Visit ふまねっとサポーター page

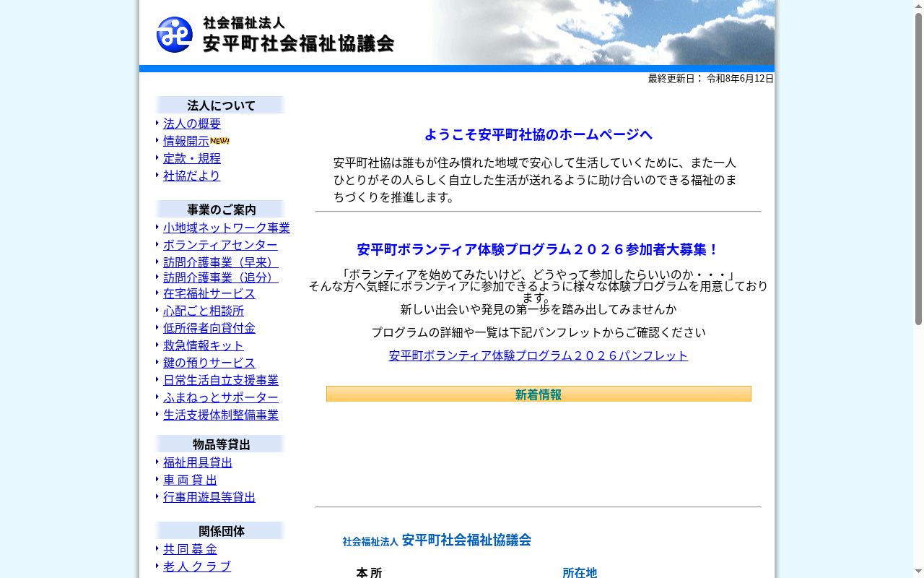point(221,397)
